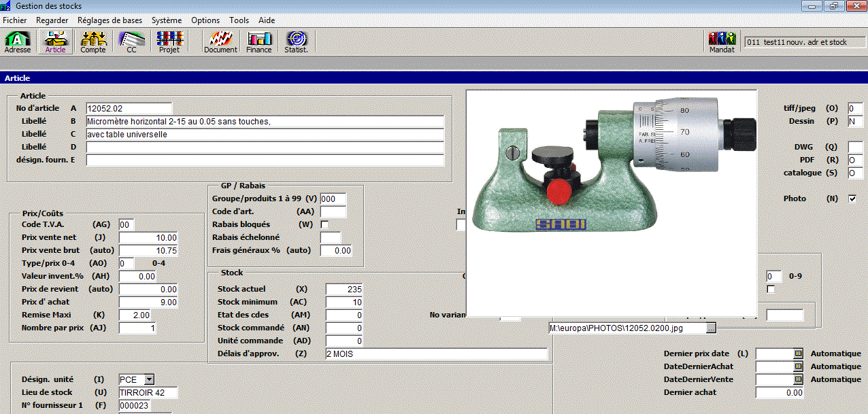Open the Système menu
868x414 pixels.
click(x=167, y=20)
